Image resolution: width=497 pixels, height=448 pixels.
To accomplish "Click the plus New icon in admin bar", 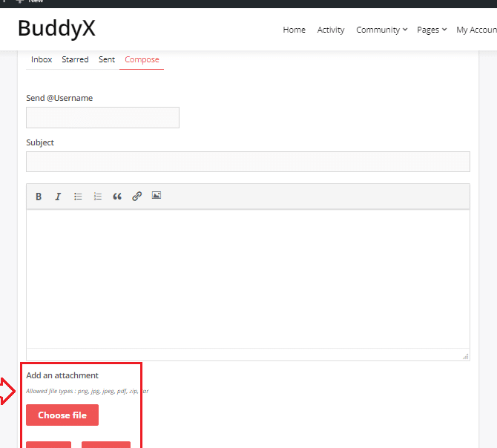I will (x=20, y=1).
